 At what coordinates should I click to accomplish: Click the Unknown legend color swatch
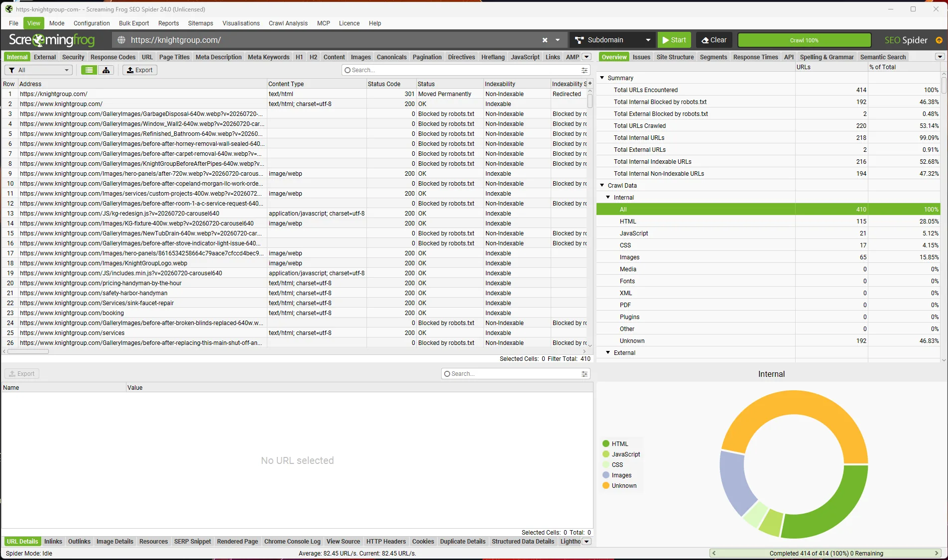click(606, 485)
